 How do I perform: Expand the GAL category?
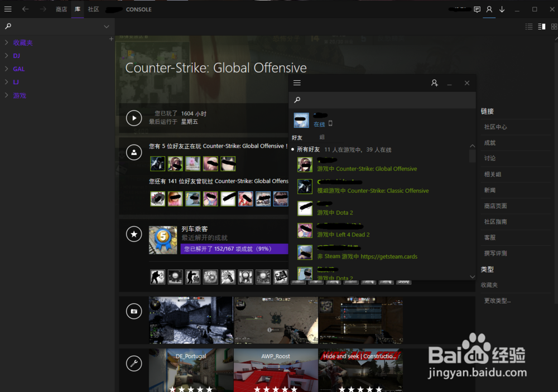(x=6, y=69)
